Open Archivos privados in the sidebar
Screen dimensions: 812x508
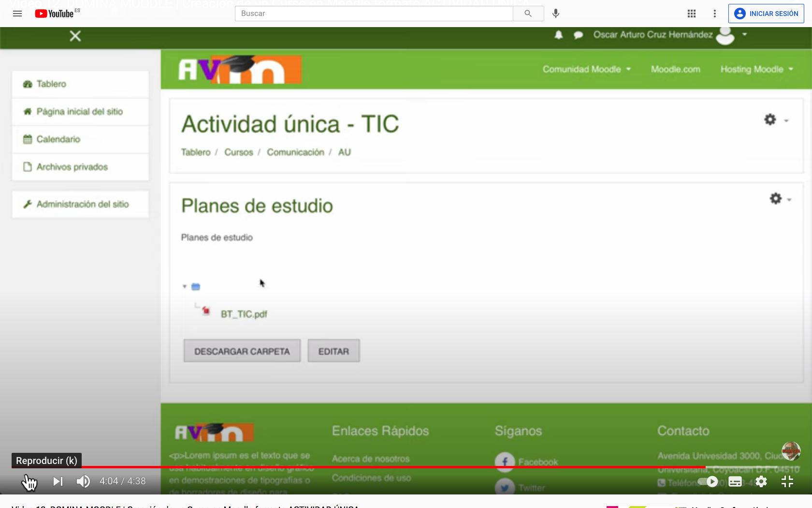[x=72, y=167]
